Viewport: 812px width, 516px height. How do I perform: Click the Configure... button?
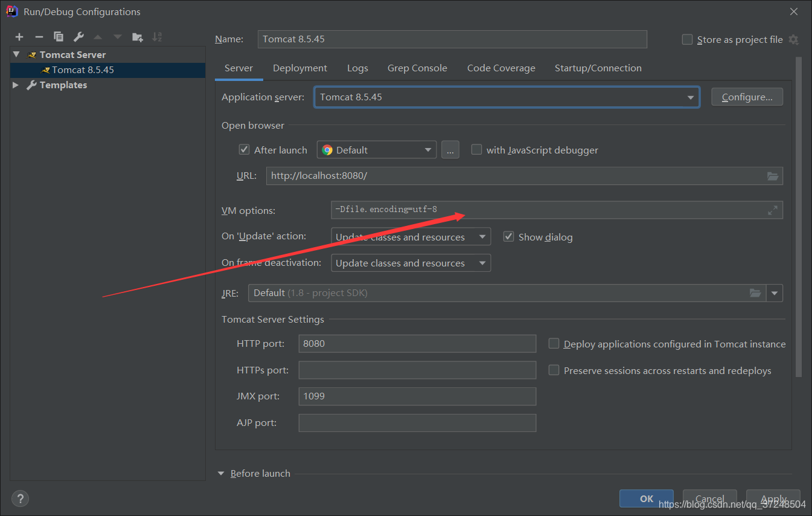point(747,97)
